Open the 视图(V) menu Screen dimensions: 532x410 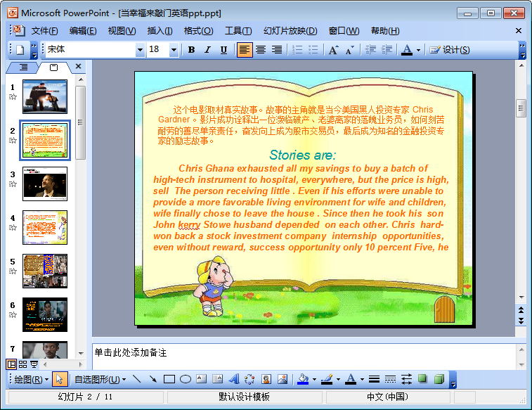(x=122, y=31)
